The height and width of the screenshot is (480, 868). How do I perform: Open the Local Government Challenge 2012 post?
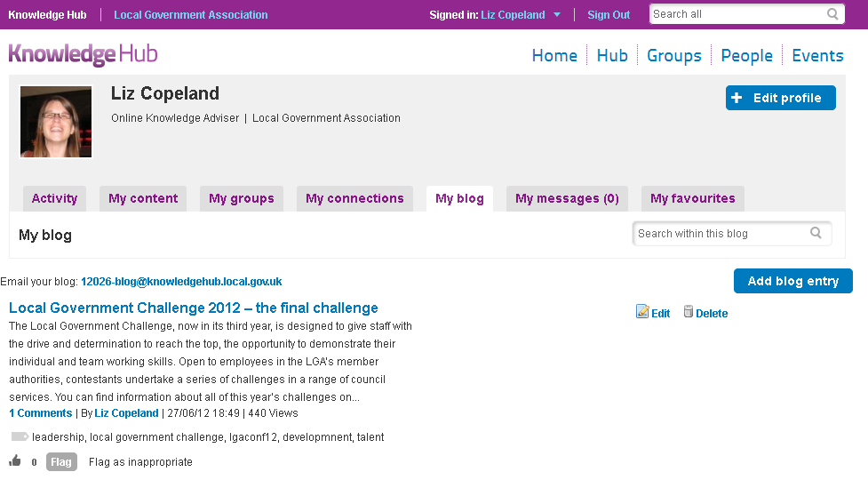(x=193, y=308)
